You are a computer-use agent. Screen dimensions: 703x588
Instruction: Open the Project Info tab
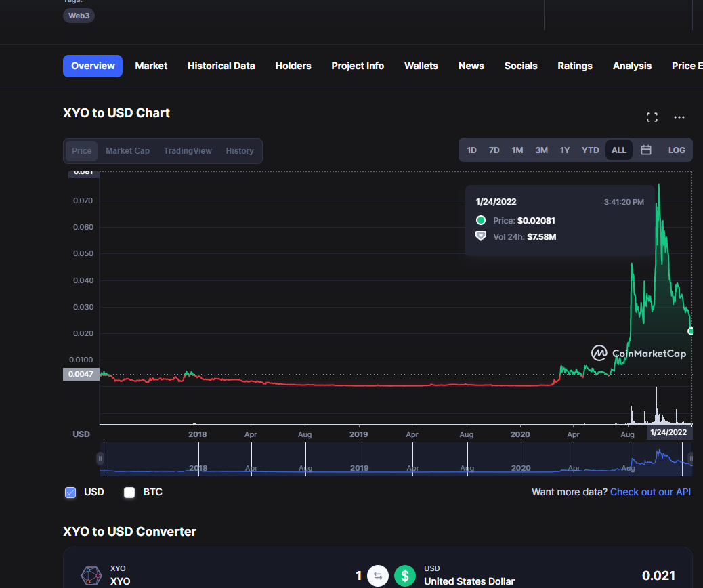358,66
